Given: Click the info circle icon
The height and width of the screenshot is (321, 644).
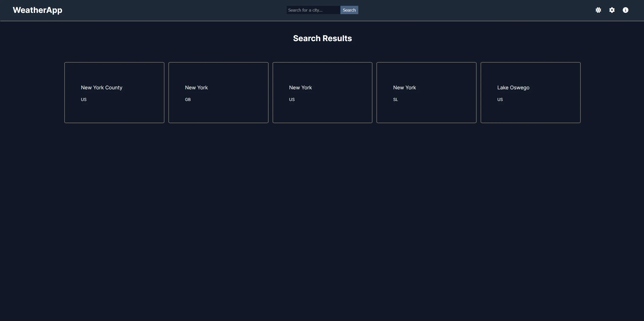Looking at the screenshot, I should [625, 10].
